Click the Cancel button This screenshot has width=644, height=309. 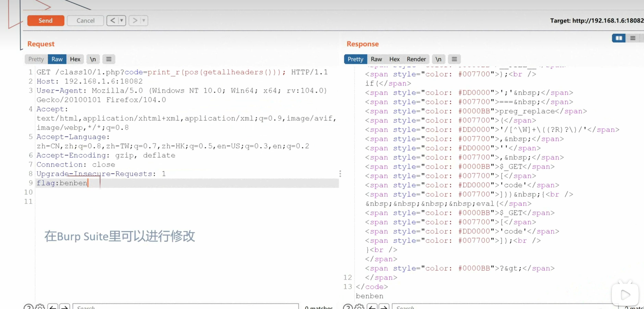click(85, 21)
